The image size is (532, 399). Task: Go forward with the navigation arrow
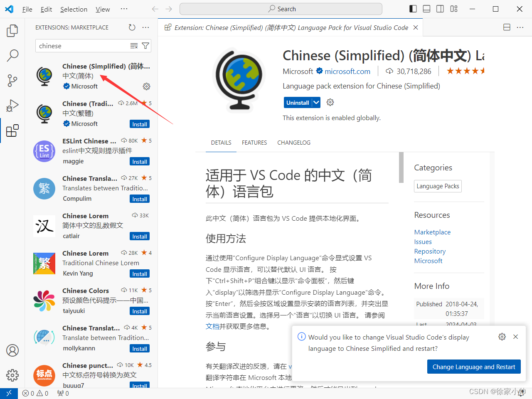(x=169, y=9)
